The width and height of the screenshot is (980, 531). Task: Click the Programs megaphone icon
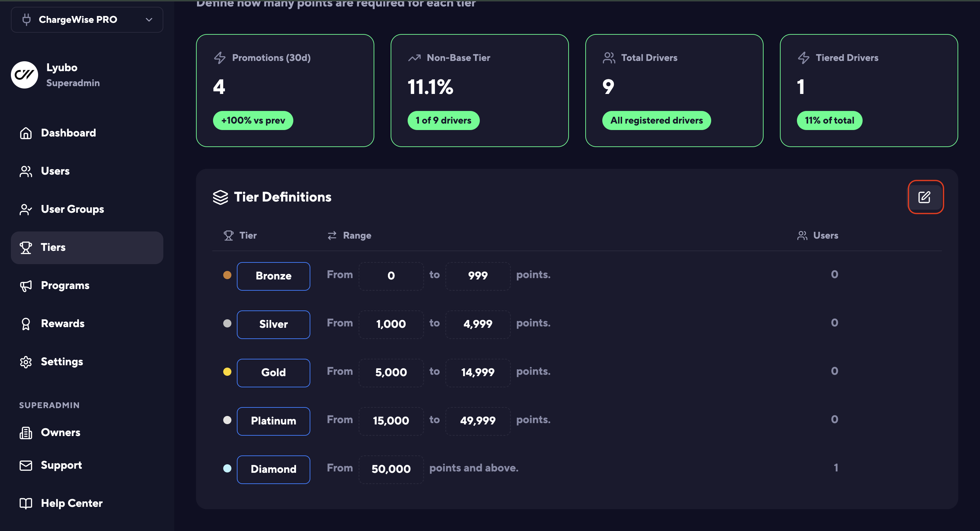click(26, 286)
